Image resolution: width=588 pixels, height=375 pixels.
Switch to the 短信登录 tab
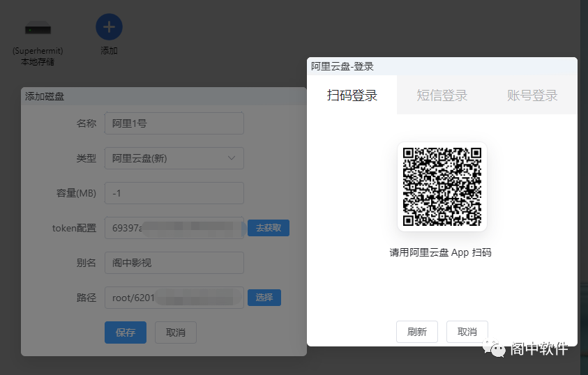[442, 95]
